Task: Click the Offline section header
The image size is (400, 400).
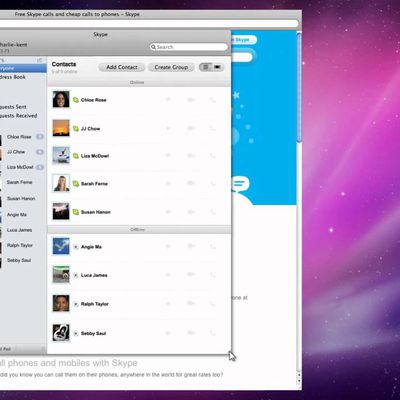Action: point(139,230)
